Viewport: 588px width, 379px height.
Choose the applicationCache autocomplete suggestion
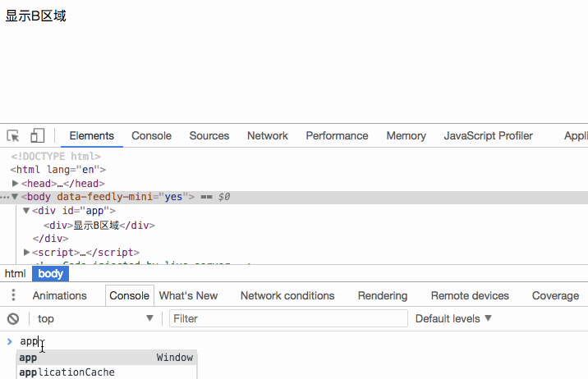(x=107, y=372)
